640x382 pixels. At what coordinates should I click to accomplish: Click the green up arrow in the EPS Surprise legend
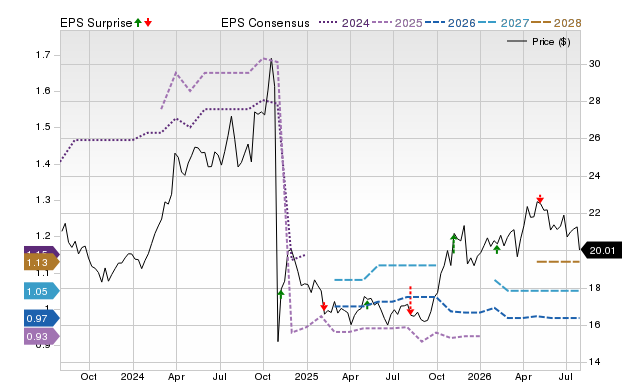[138, 23]
